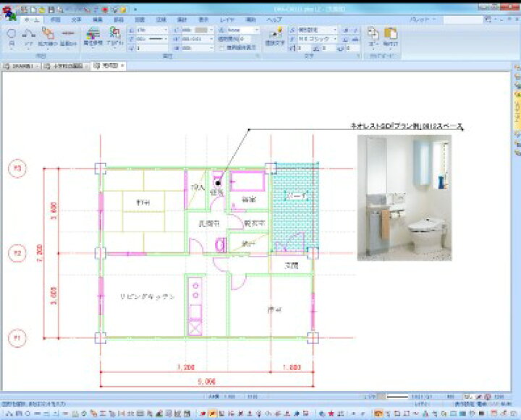Switch to the 作図 ribbon tab

tap(55, 20)
